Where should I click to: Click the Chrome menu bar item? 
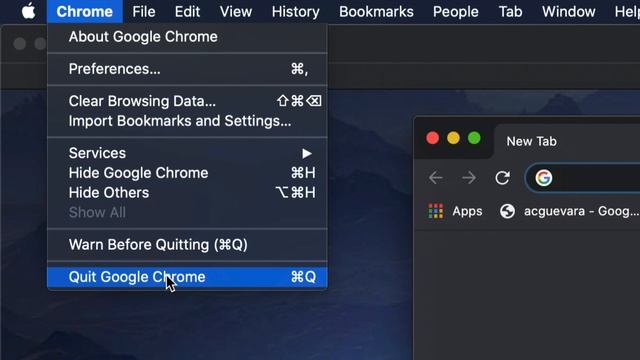(x=84, y=11)
